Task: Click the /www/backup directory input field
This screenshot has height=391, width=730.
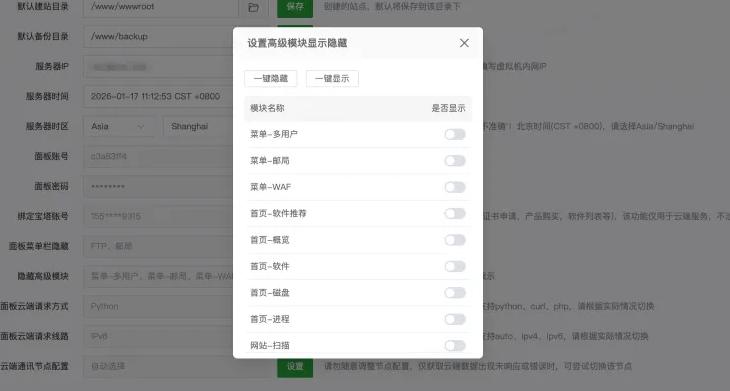Action: pyautogui.click(x=158, y=36)
